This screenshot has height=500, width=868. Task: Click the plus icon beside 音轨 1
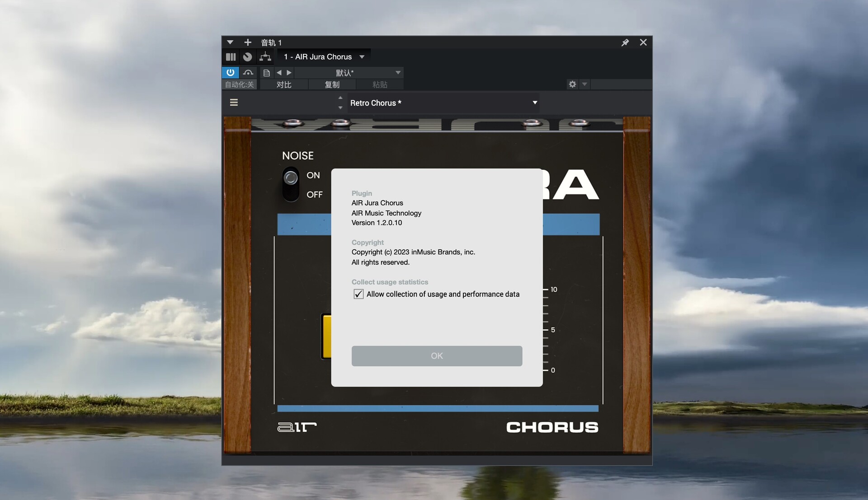click(247, 42)
